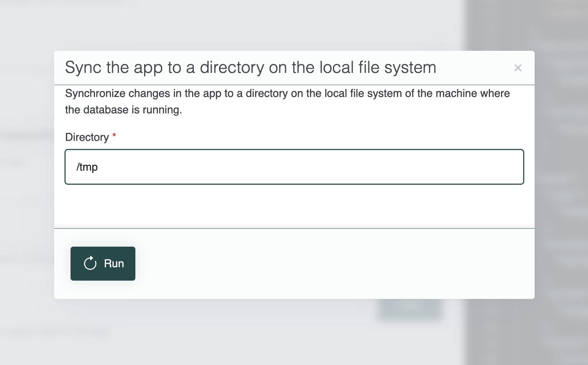Click the Synchronize changes description text
The width and height of the screenshot is (588, 365).
click(x=288, y=102)
